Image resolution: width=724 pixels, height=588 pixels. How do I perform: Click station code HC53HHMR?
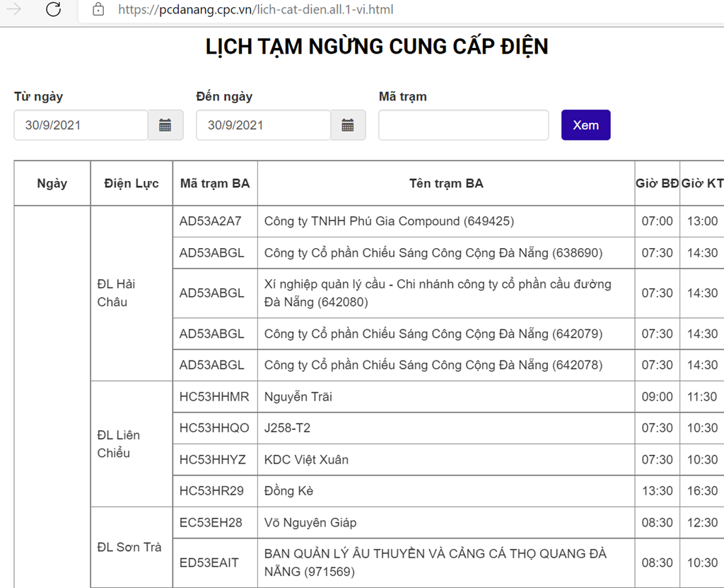coord(214,396)
